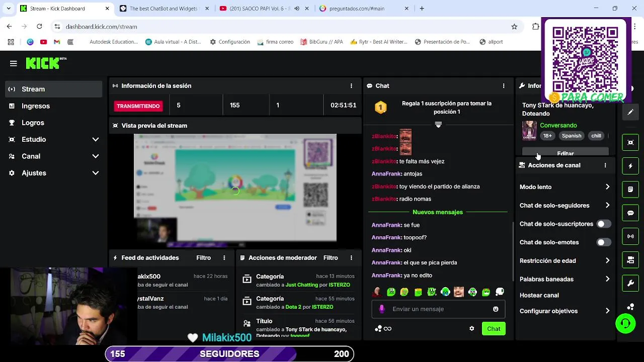
Task: Toggle activity feed lightning icon in right rail
Action: (630, 166)
